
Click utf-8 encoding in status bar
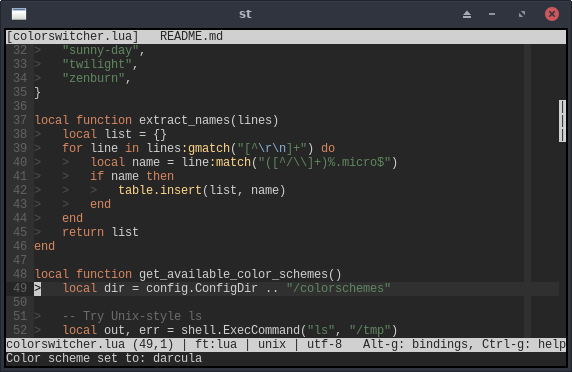point(324,344)
